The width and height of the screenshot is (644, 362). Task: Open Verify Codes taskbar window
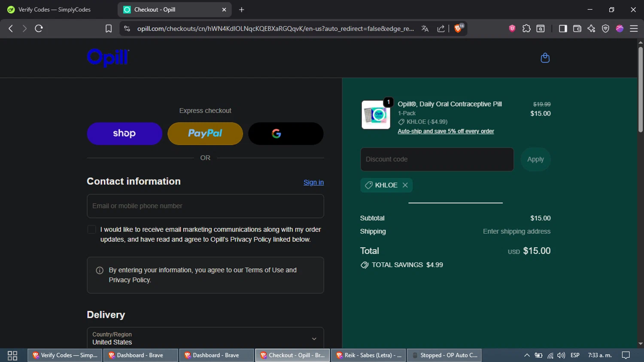click(x=65, y=356)
